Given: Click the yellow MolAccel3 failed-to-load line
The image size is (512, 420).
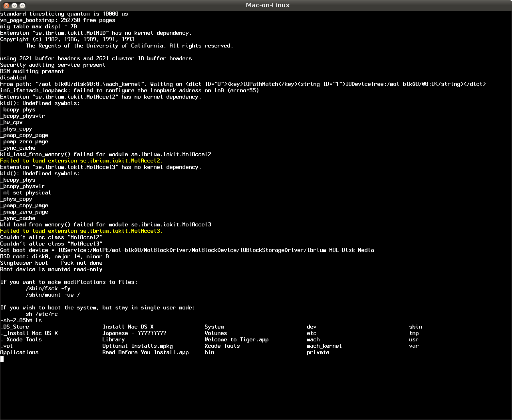Looking at the screenshot, I should click(x=81, y=231).
